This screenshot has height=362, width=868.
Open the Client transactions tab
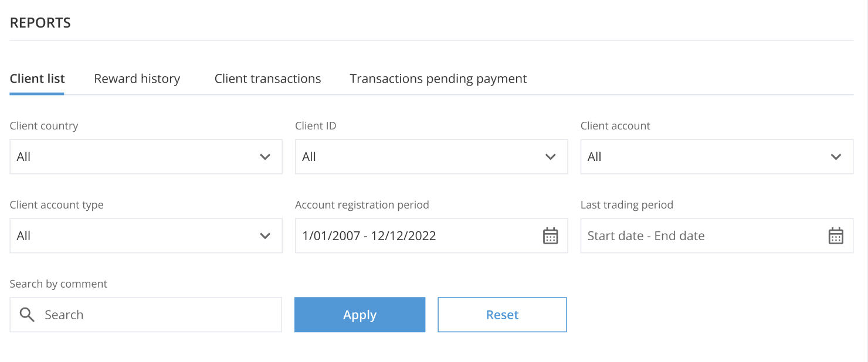(x=267, y=78)
